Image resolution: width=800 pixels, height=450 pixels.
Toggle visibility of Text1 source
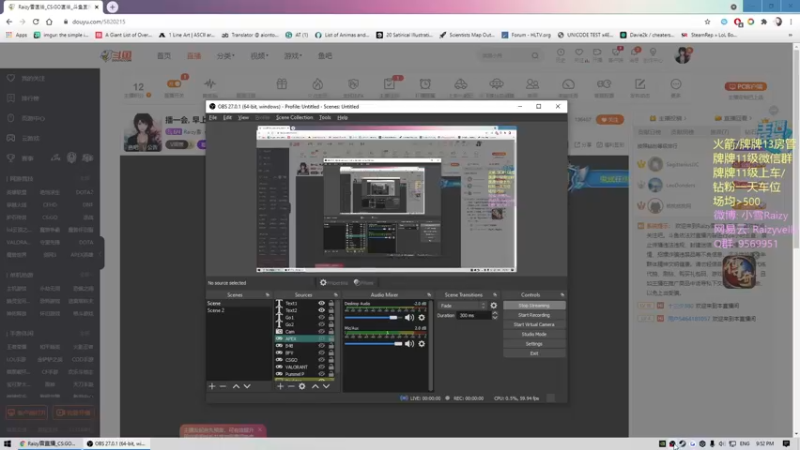321,303
